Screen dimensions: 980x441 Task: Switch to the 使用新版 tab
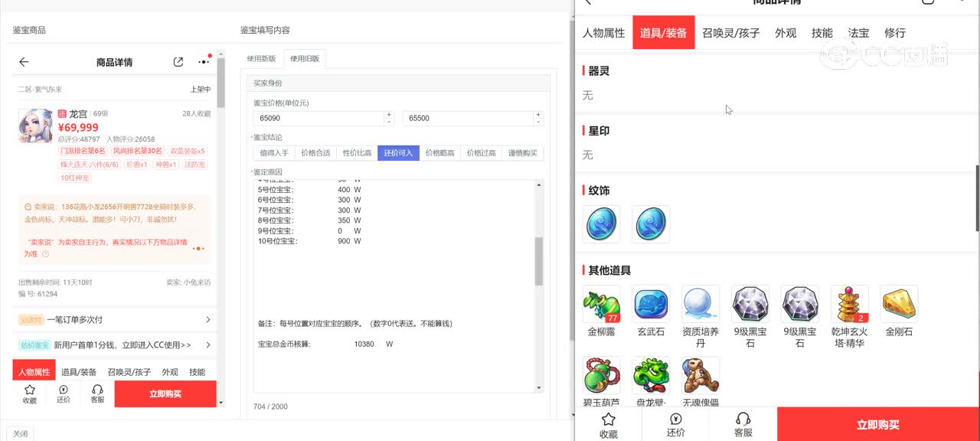[x=262, y=59]
